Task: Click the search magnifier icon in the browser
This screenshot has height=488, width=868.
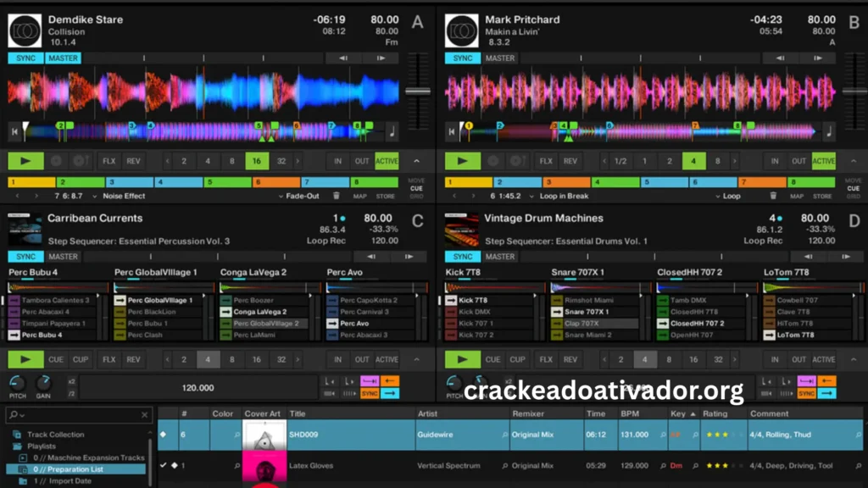Action: (x=13, y=414)
